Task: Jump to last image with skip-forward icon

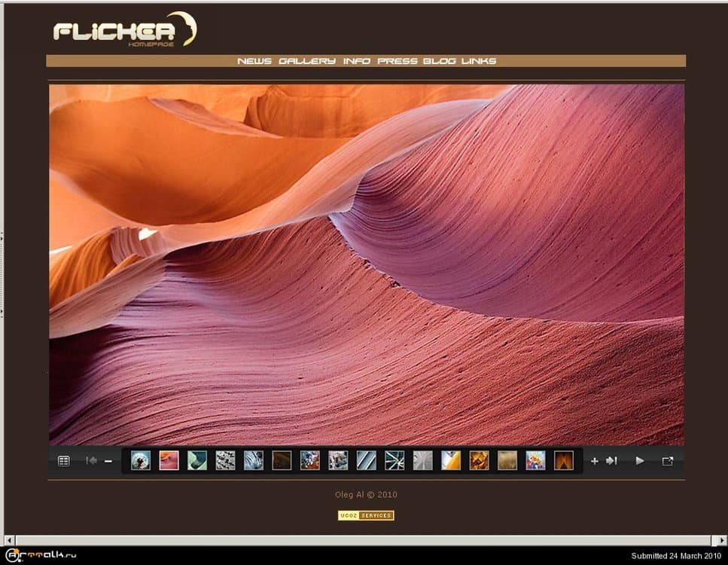Action: pos(611,461)
